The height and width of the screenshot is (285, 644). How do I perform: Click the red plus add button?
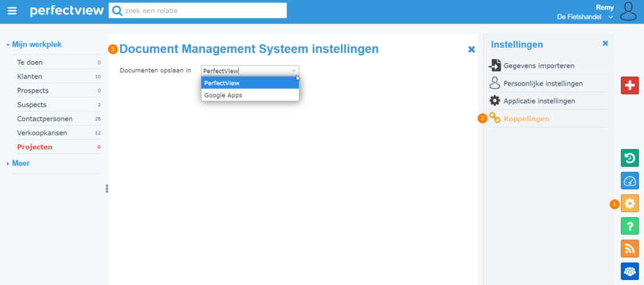[630, 86]
